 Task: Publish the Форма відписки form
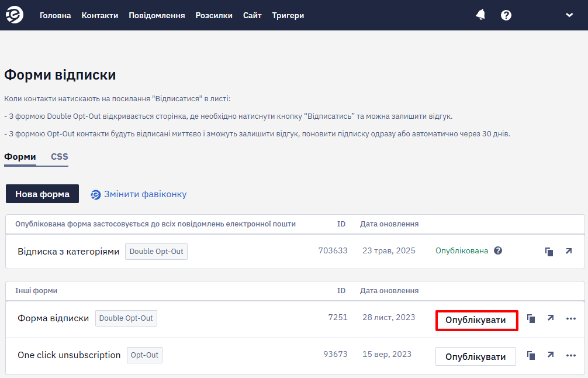tap(476, 320)
